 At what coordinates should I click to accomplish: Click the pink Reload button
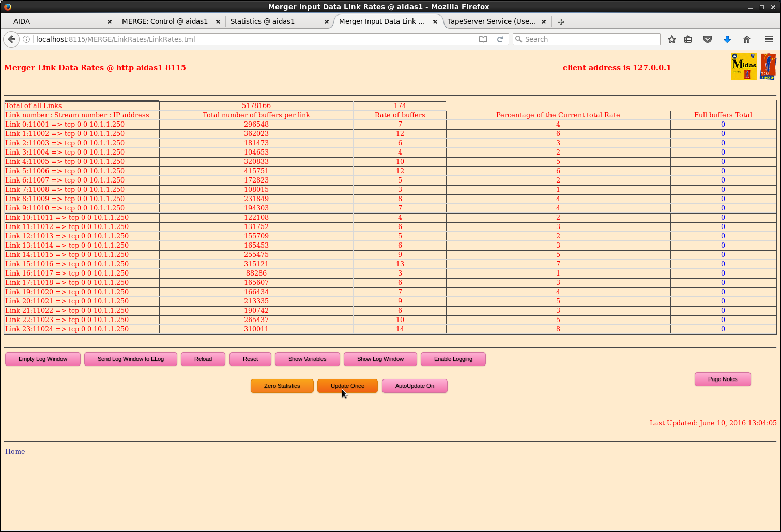click(203, 359)
